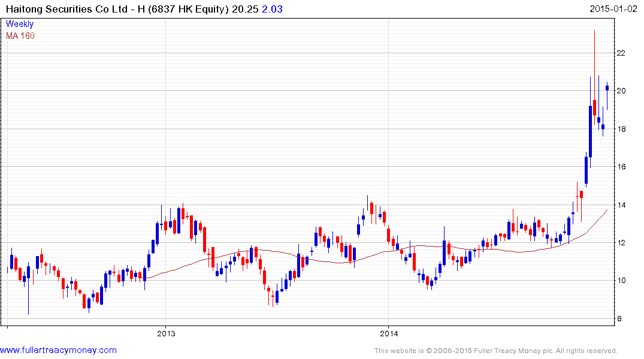Viewport: 644px width, 359px height.
Task: Click the Fuller Treacy Money copyright notice
Action: (496, 351)
